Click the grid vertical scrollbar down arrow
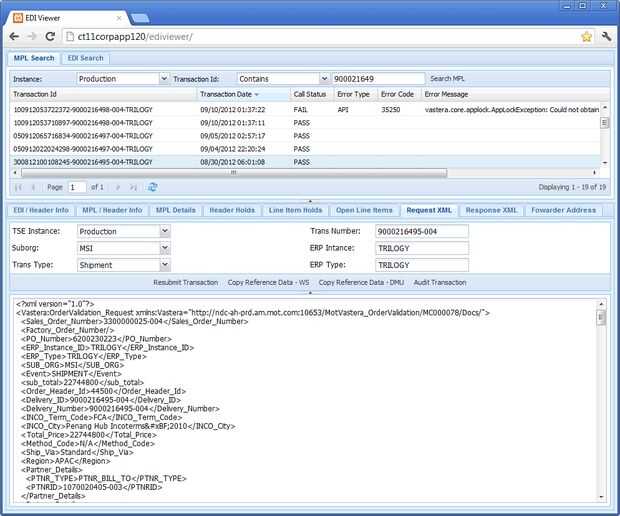Screen dimensions: 620x516 tap(605, 163)
